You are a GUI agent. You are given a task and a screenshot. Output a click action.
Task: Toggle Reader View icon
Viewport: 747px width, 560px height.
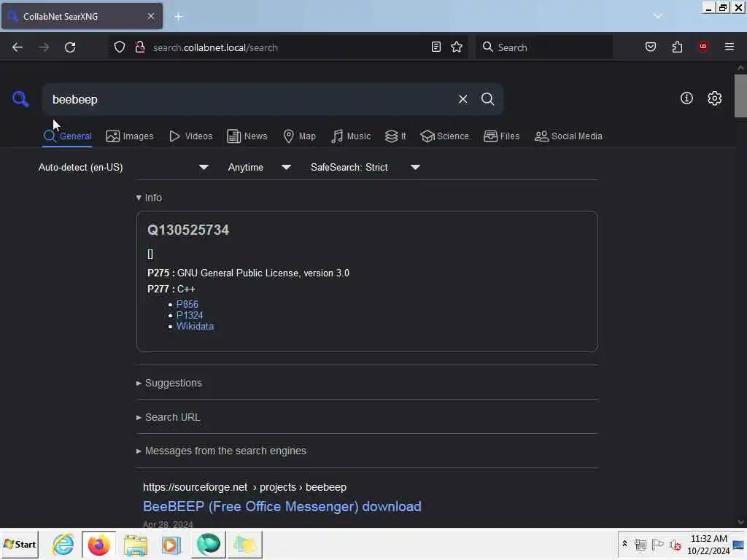click(x=436, y=47)
